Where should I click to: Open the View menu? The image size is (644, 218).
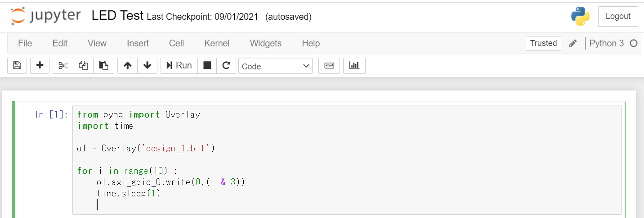97,43
